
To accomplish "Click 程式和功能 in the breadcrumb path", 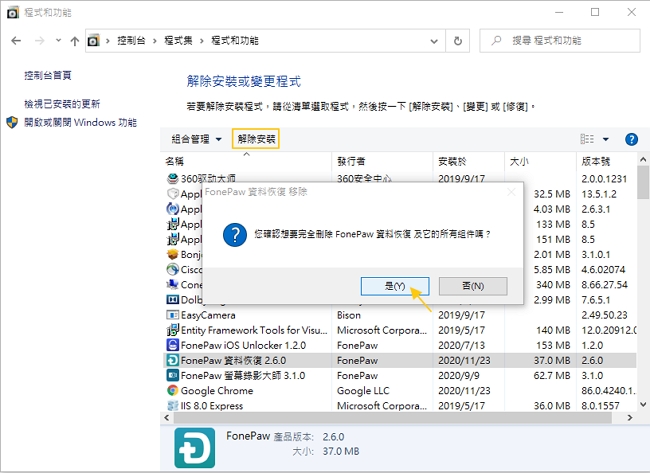I will 235,41.
